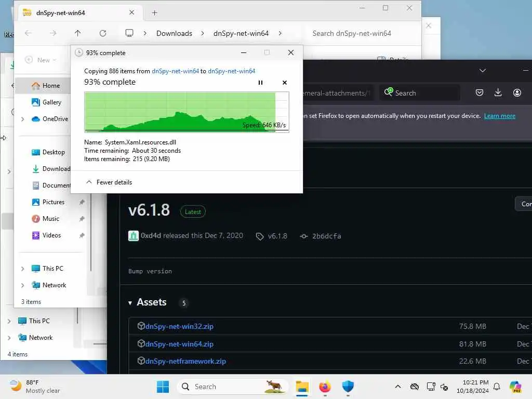Go forward in File Explorer

(53, 33)
